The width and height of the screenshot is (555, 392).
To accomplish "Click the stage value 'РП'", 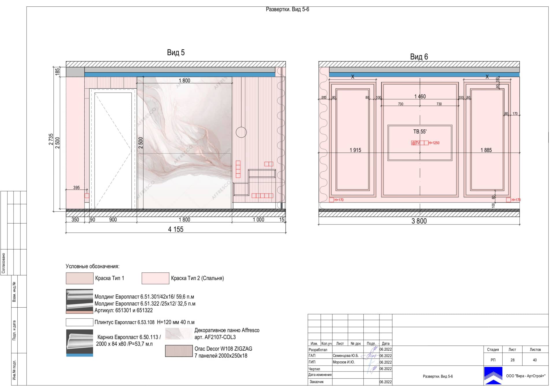I will (x=493, y=360).
